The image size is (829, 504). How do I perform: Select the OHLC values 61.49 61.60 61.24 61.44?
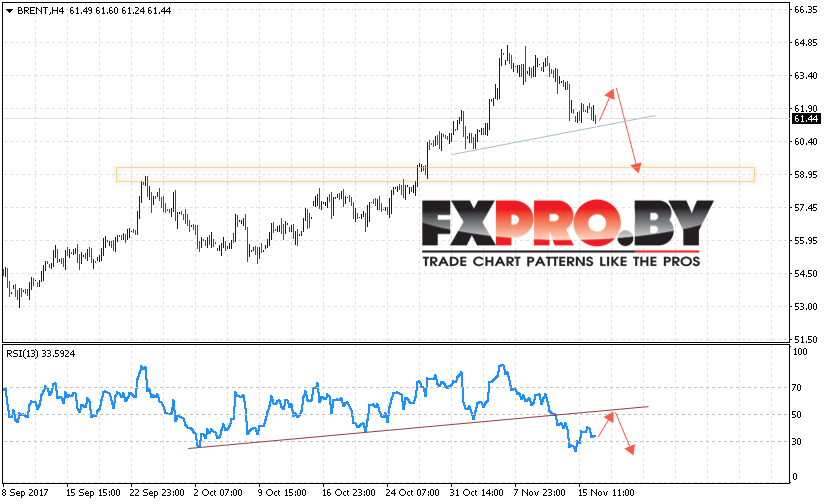[120, 11]
